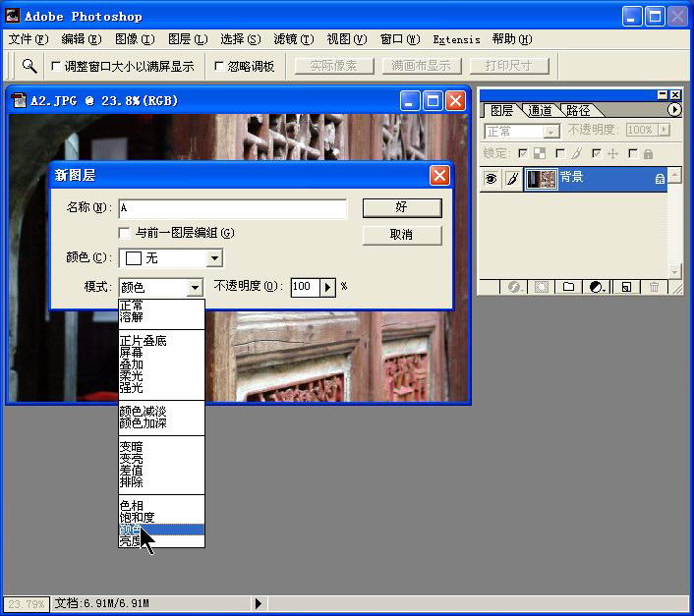Click the add layer mask icon
The width and height of the screenshot is (694, 616).
(541, 287)
